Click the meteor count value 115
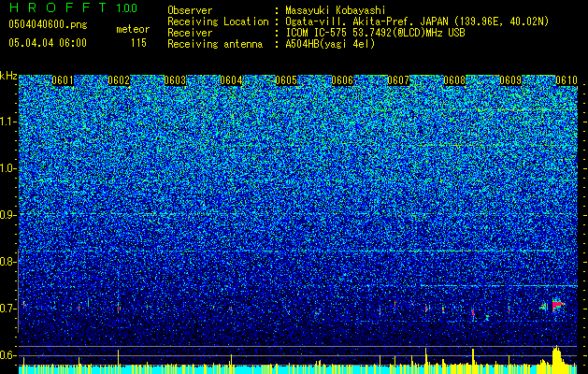 click(138, 43)
